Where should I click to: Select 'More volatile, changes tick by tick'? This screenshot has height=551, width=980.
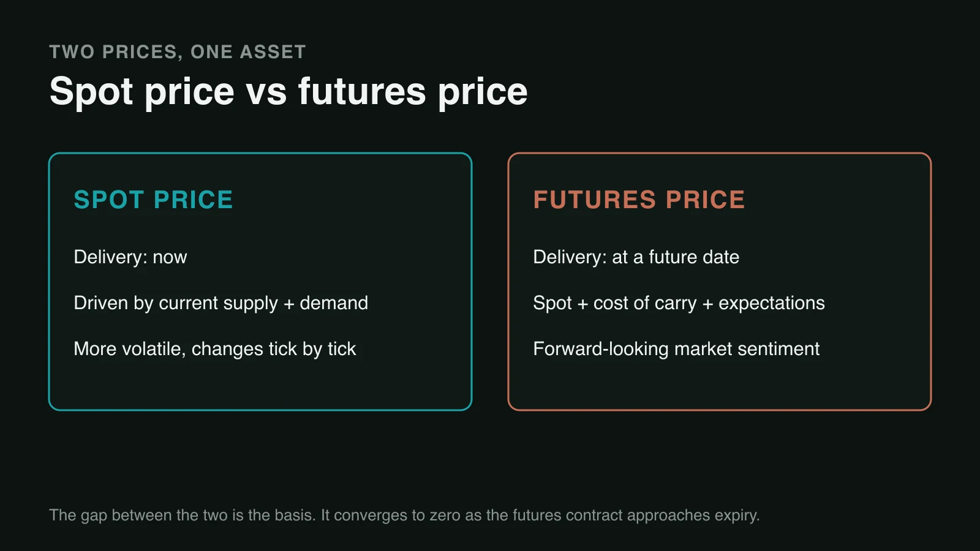pos(215,349)
